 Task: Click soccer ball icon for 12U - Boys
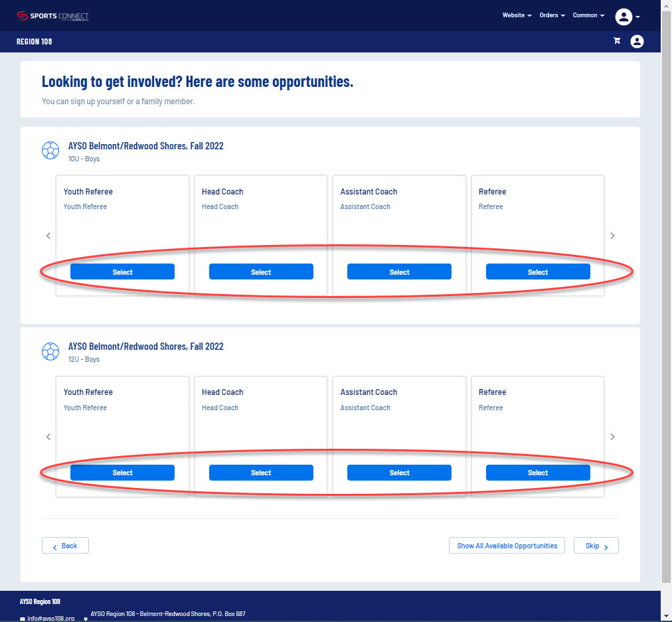coord(50,352)
